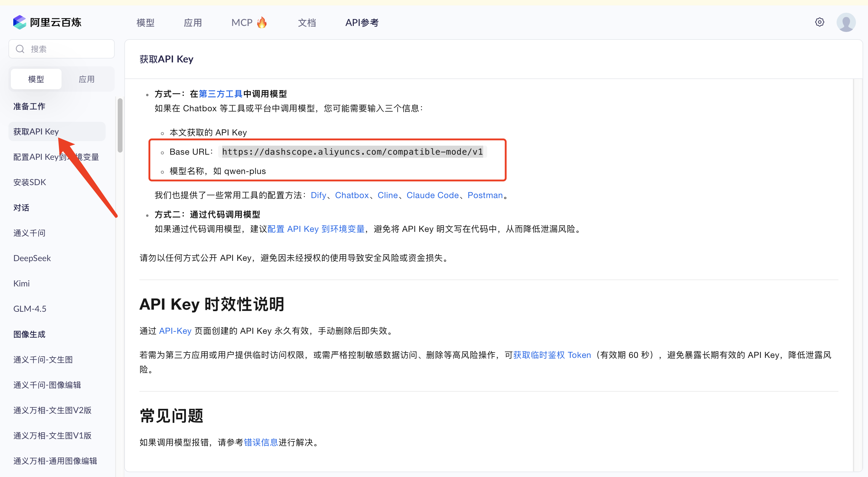This screenshot has width=868, height=477.
Task: Open 安装SDK in the sidebar
Action: pyautogui.click(x=30, y=182)
